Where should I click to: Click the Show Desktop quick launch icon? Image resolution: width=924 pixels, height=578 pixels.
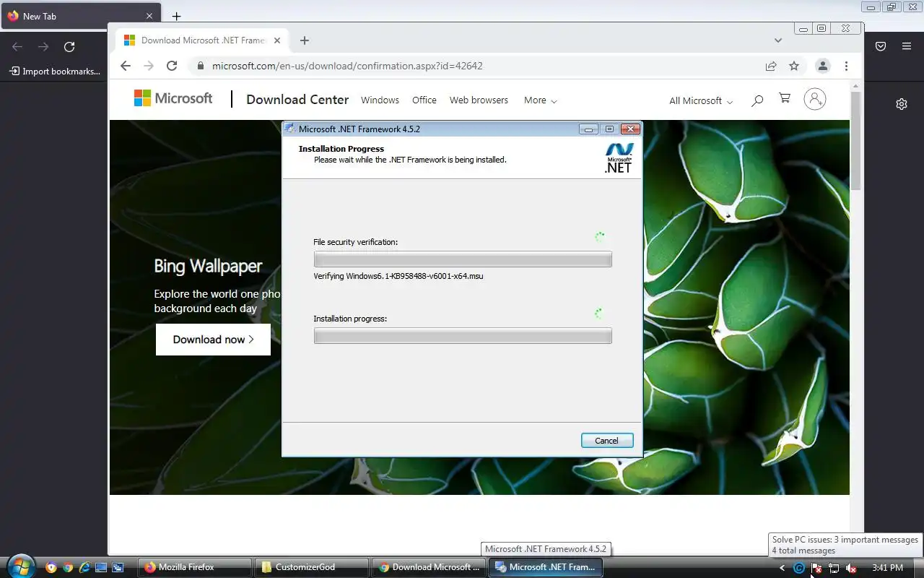tap(101, 568)
